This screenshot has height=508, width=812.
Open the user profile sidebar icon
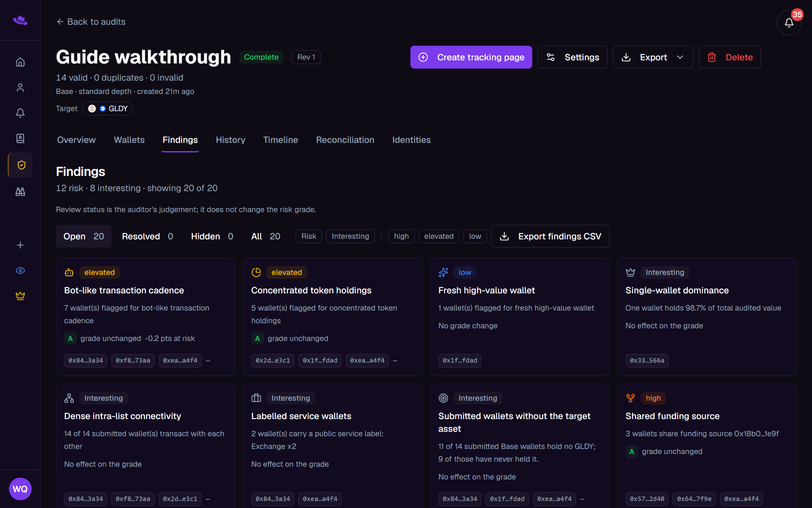click(x=20, y=88)
